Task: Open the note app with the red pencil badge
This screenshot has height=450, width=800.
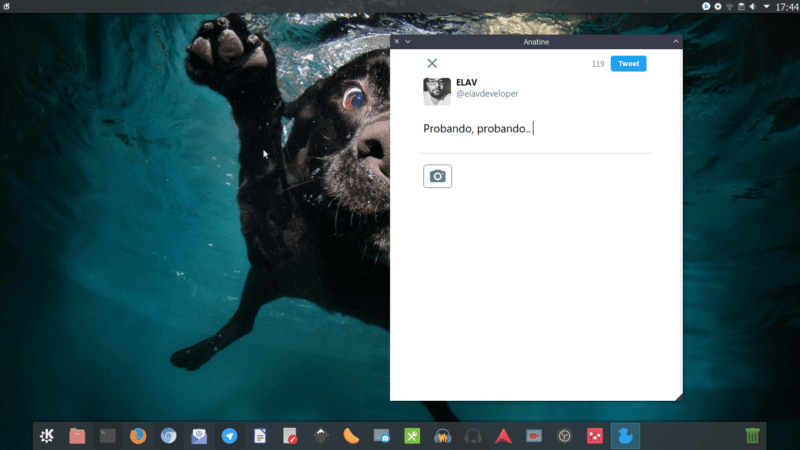Action: (290, 436)
